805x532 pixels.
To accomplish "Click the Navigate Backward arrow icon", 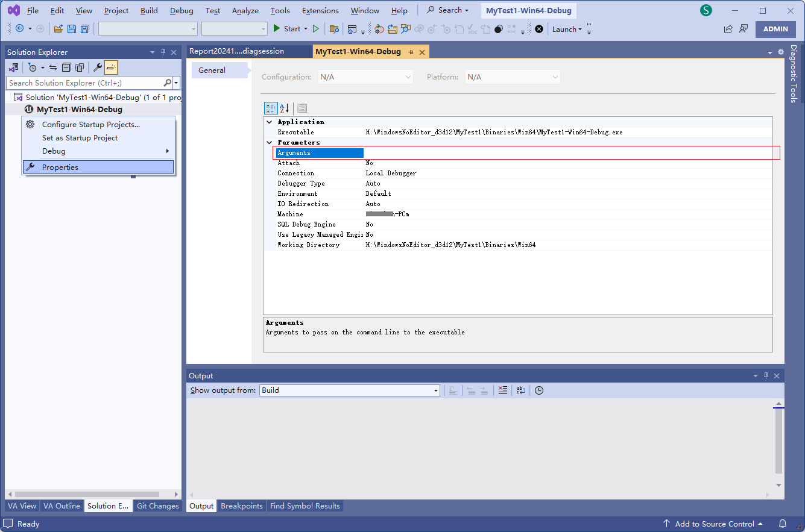I will click(x=19, y=28).
